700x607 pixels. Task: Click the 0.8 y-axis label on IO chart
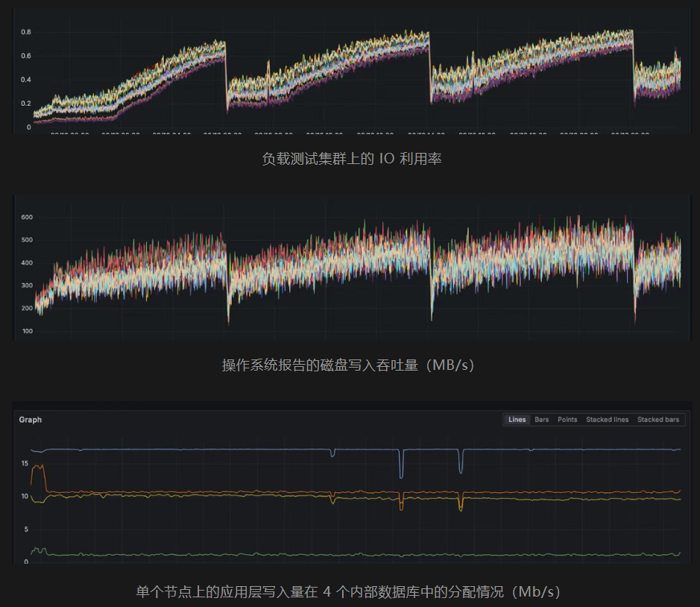point(25,32)
